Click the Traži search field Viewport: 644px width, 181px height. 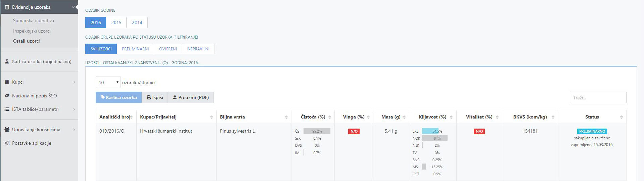[598, 98]
